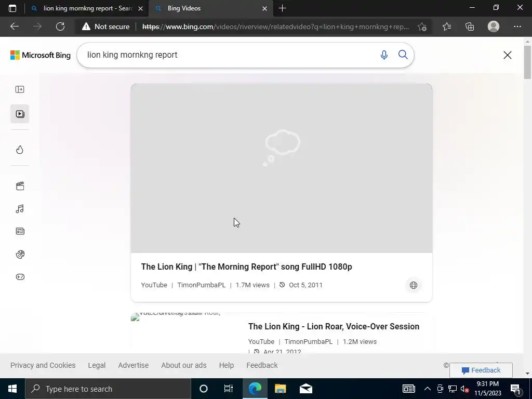Image resolution: width=532 pixels, height=399 pixels.
Task: Click the Edge icon on taskbar
Action: tap(255, 389)
